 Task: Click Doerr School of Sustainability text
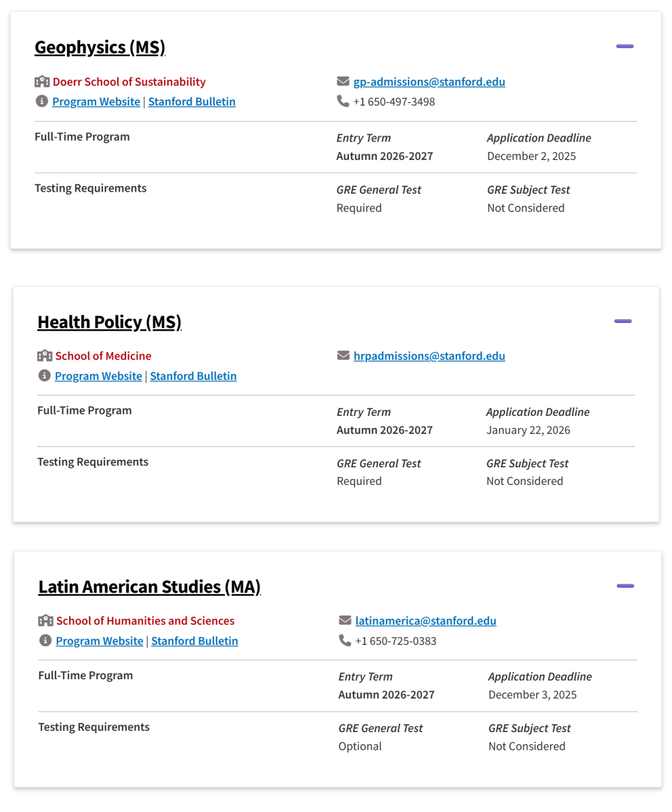coord(129,82)
